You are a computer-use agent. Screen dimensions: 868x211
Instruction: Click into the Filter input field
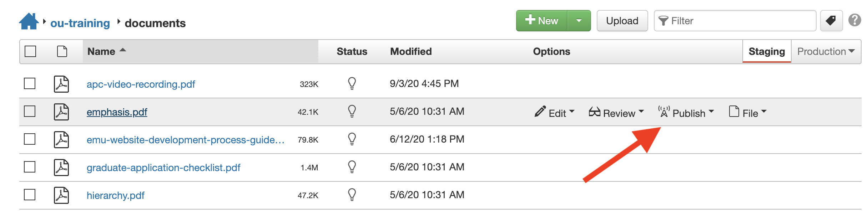point(735,21)
